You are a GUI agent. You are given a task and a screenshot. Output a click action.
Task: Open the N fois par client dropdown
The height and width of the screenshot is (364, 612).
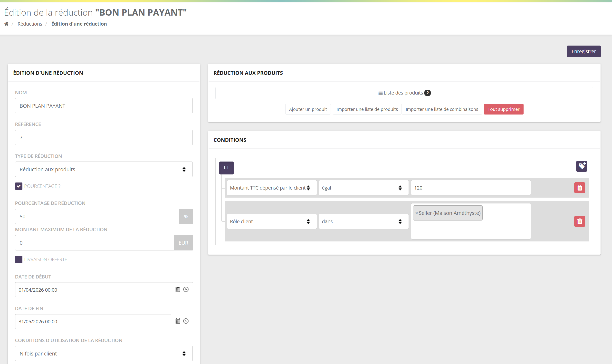click(x=104, y=354)
